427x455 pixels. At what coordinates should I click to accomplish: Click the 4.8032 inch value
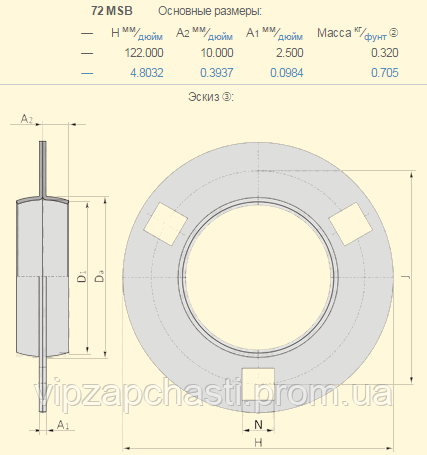(147, 73)
